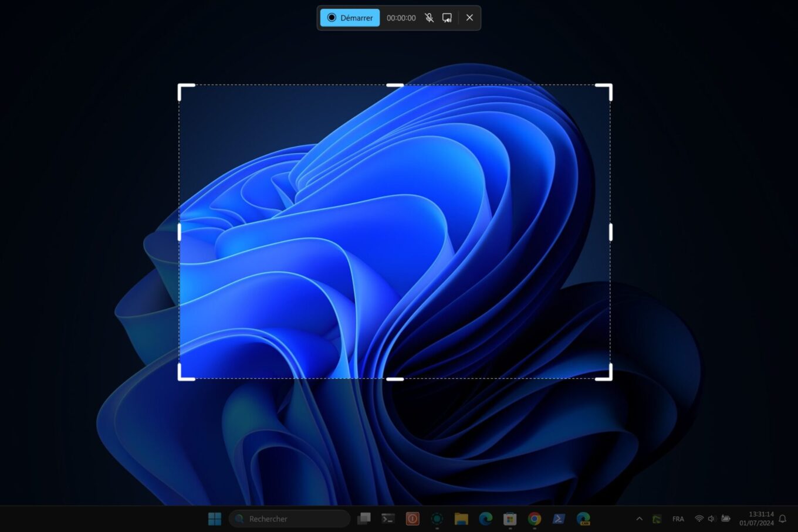Select the top edge middle handle
Viewport: 798px width, 532px height.
(395, 85)
